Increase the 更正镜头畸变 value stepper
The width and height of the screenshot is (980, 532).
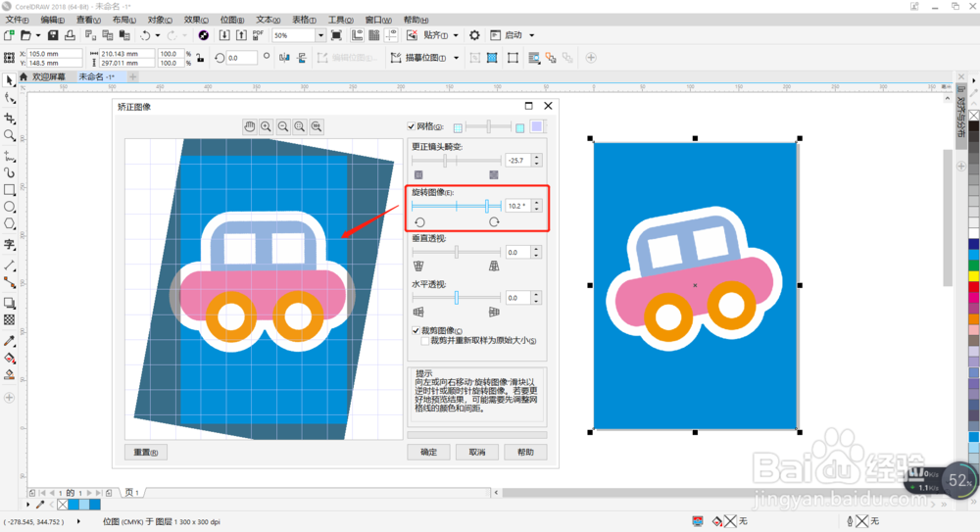coord(536,158)
